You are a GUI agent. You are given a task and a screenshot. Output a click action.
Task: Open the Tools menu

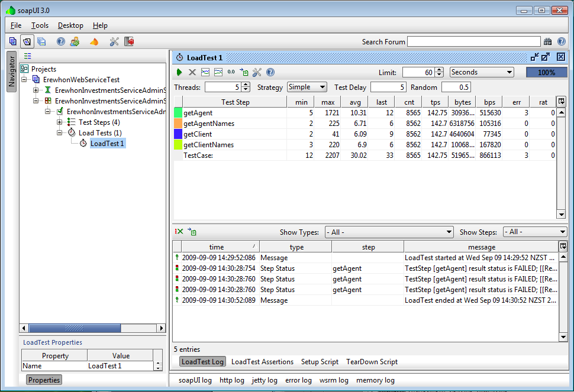(x=40, y=25)
